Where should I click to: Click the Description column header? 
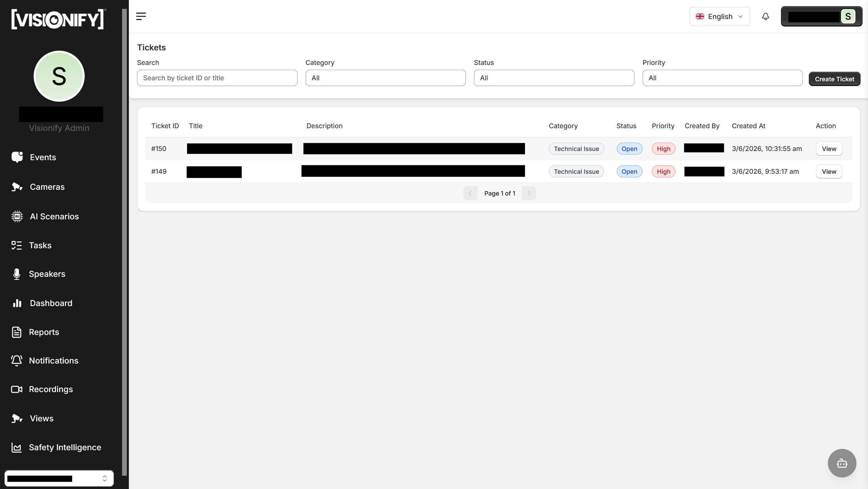(x=324, y=126)
